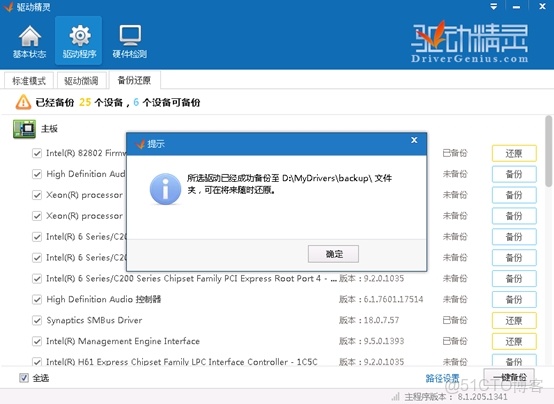Toggle the second Xeon(R) processor checkbox
This screenshot has width=554, height=404.
click(37, 216)
